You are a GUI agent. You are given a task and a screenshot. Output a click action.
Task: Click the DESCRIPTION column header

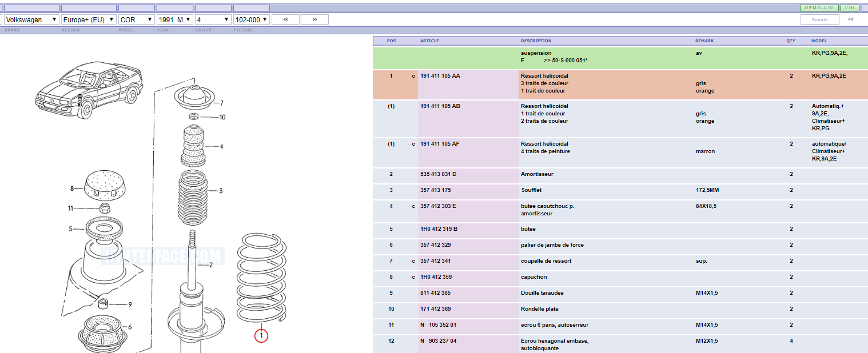pyautogui.click(x=536, y=41)
